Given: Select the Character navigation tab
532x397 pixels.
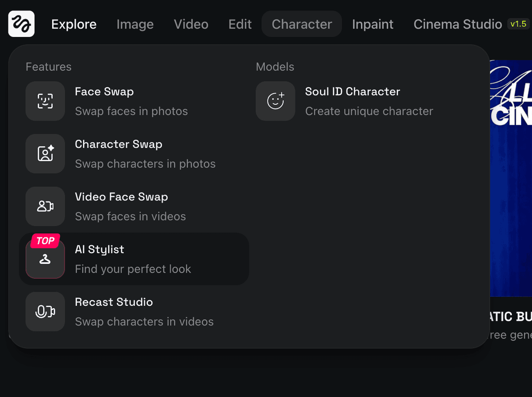Looking at the screenshot, I should [301, 24].
